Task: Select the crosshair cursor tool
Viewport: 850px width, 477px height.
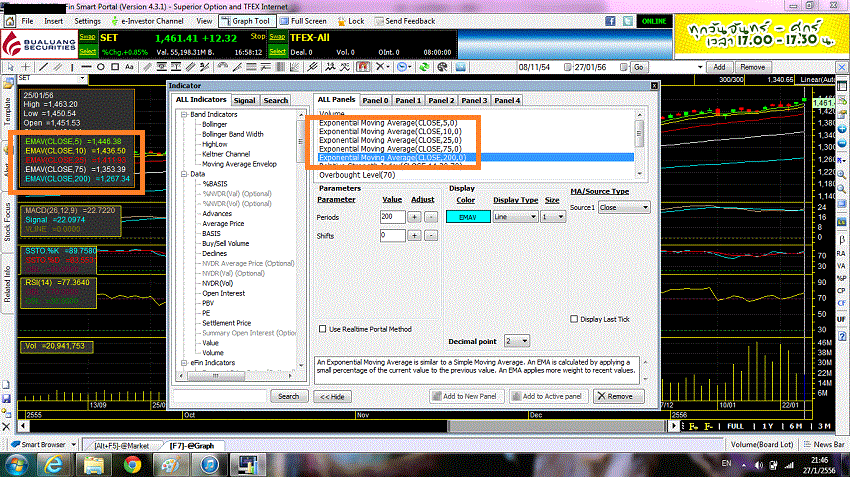Action: [25, 67]
